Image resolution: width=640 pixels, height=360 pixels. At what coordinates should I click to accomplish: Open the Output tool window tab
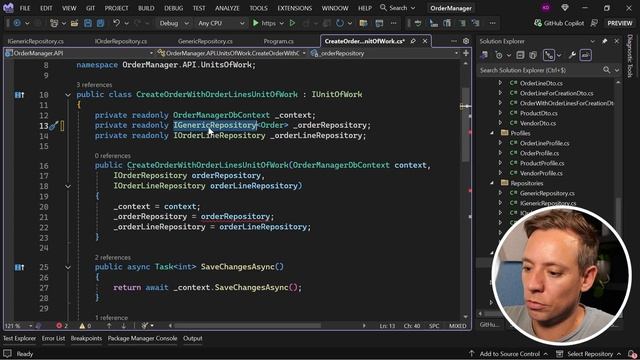click(x=193, y=338)
